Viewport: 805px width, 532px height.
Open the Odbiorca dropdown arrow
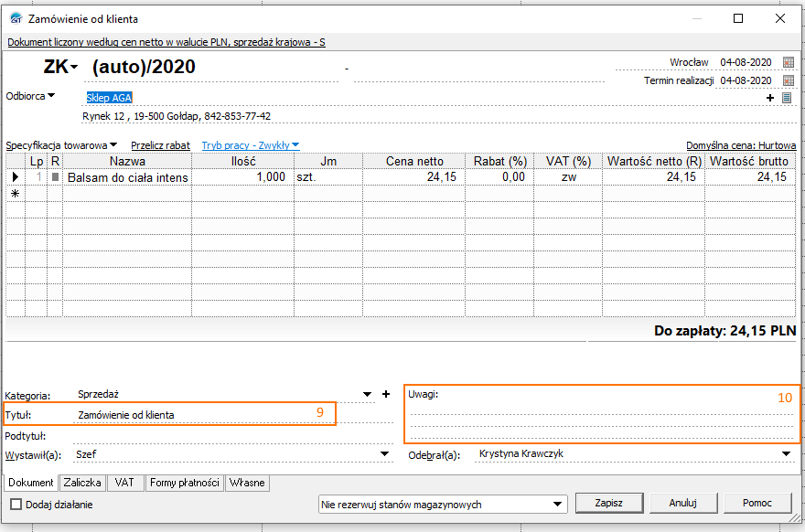tap(51, 96)
